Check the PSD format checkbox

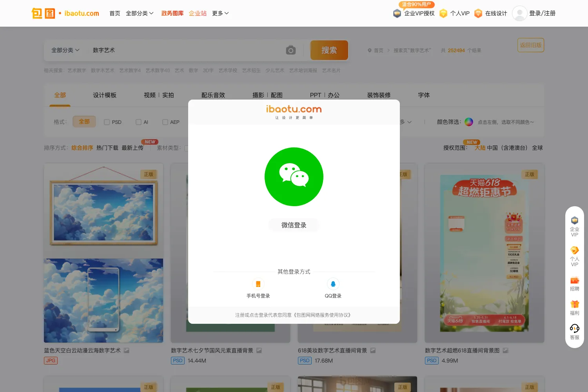tap(107, 122)
